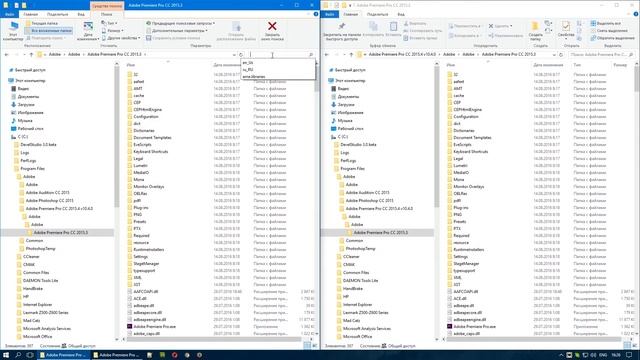Open Главная tab in left window
Image resolution: width=640 pixels, height=360 pixels.
[31, 14]
